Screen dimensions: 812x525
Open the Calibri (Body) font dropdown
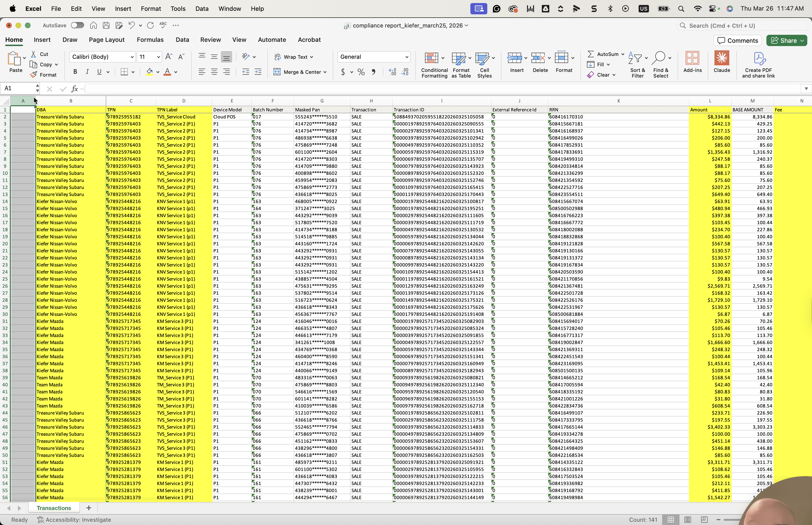102,57
